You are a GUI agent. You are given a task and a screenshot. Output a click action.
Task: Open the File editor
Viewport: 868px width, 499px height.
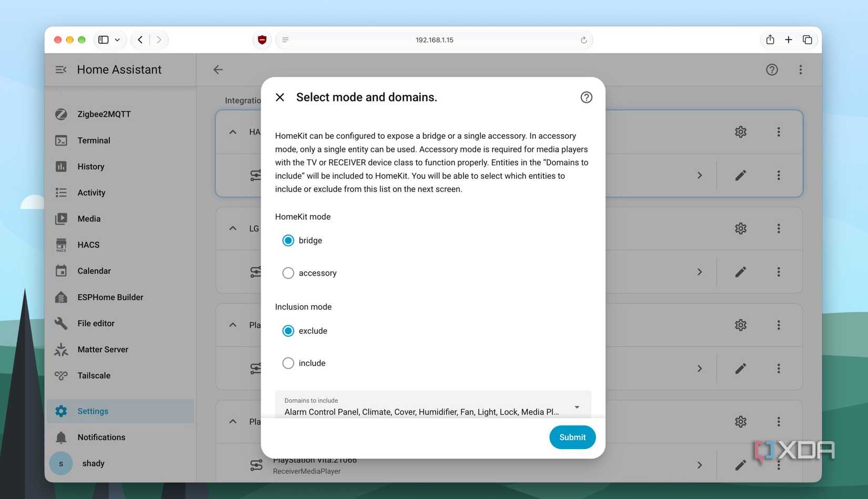pos(120,323)
